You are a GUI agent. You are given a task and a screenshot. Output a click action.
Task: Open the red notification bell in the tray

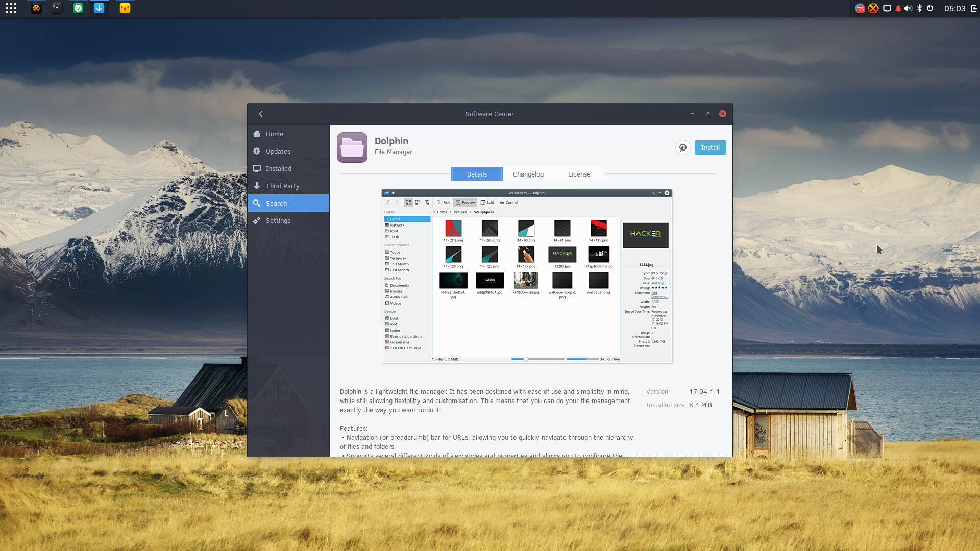click(x=898, y=8)
